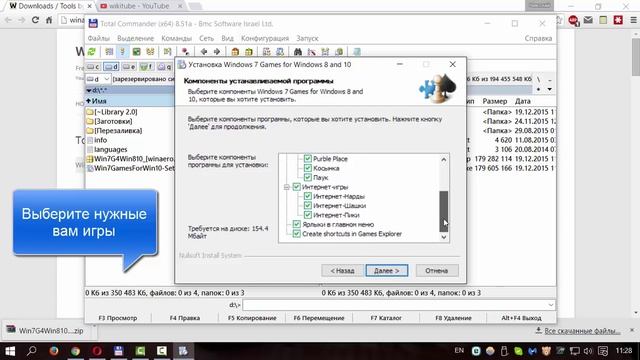The height and width of the screenshot is (360, 640).
Task: Open the Запуск menu
Action: click(307, 38)
